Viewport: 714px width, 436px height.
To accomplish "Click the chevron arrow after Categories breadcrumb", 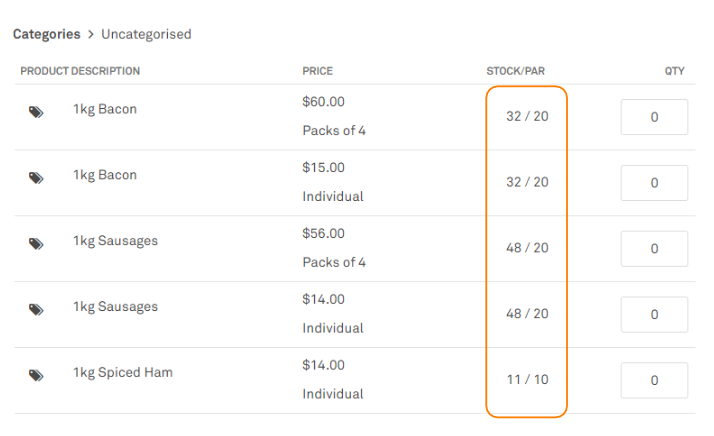I will pos(91,35).
